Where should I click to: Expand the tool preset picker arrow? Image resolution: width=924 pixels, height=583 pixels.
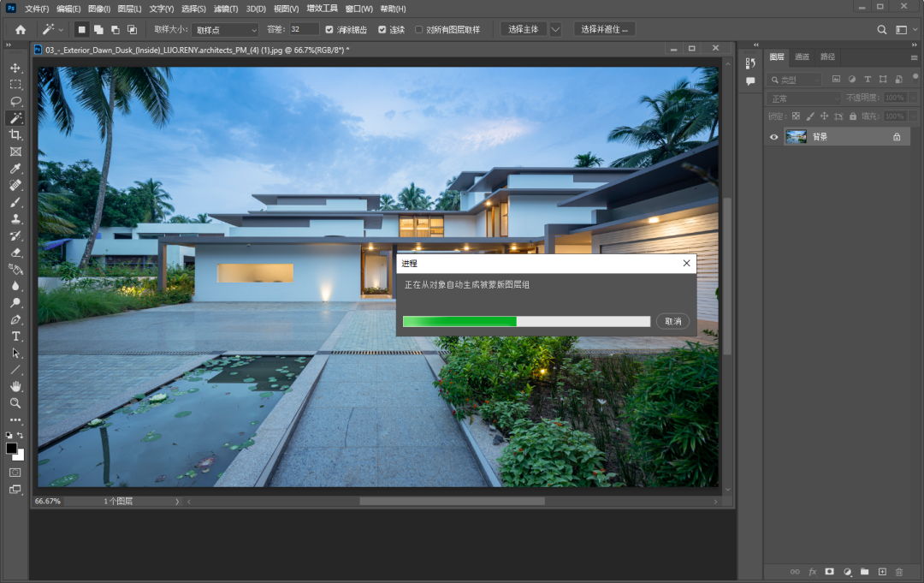click(x=61, y=29)
